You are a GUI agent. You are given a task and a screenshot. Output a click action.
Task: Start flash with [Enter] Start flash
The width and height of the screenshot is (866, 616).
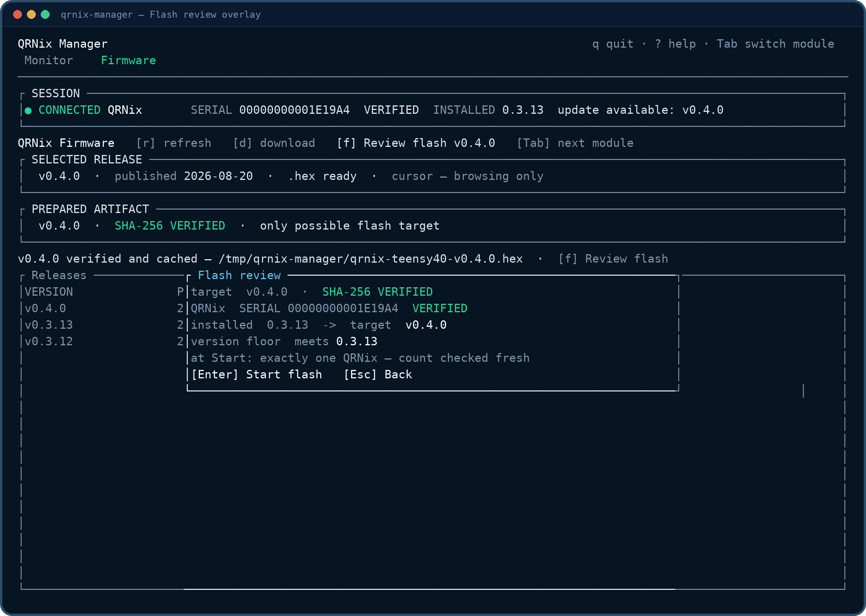(257, 375)
